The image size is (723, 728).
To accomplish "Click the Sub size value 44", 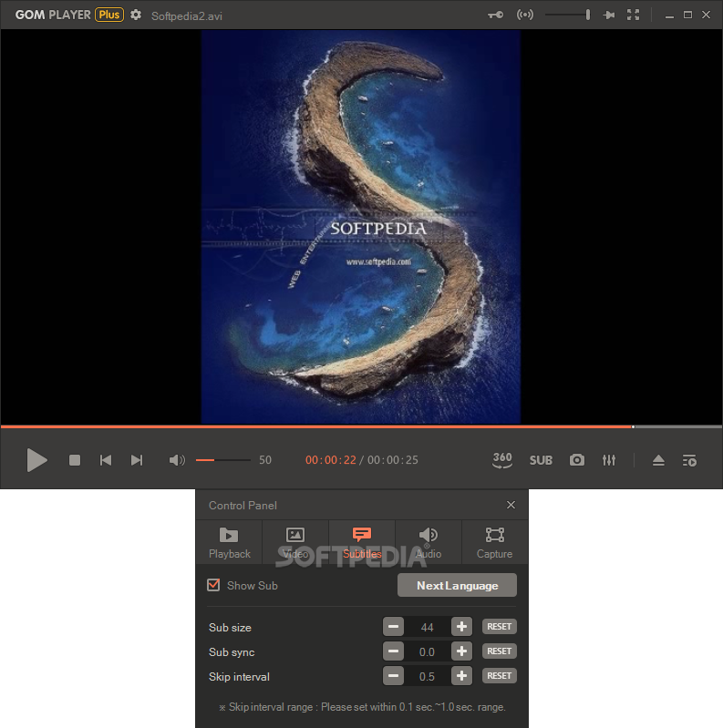I will click(x=427, y=627).
